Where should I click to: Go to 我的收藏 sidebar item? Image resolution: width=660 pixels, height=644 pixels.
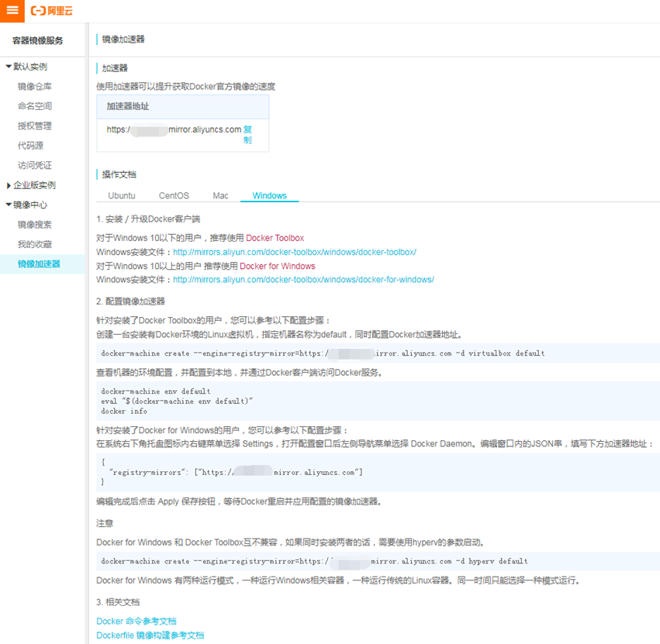pyautogui.click(x=35, y=244)
